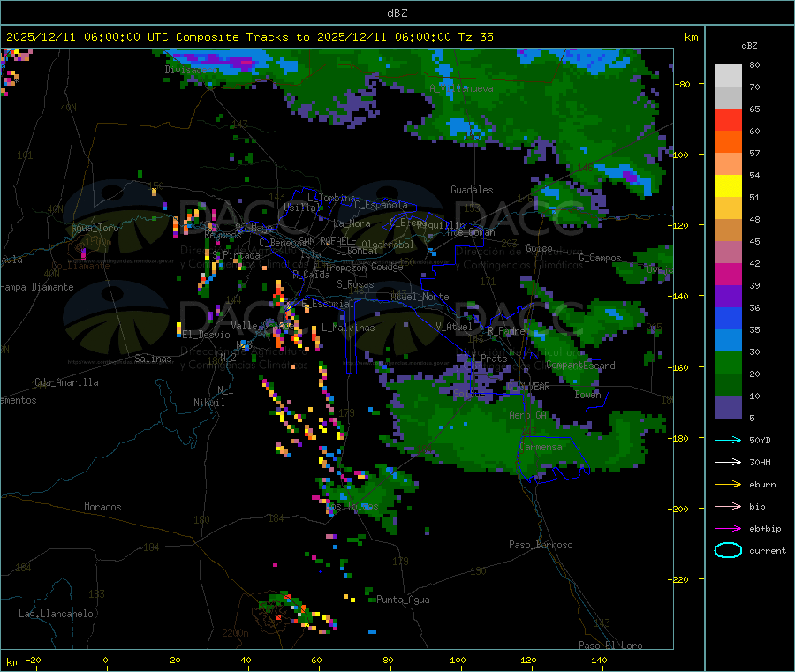Select the Agua_Toro label on the map
This screenshot has width=795, height=672.
[x=95, y=228]
